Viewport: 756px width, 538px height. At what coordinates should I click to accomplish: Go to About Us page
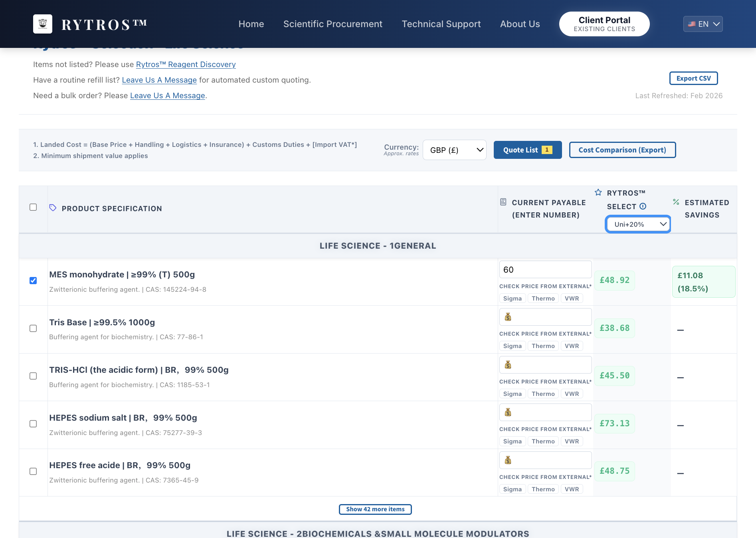520,24
